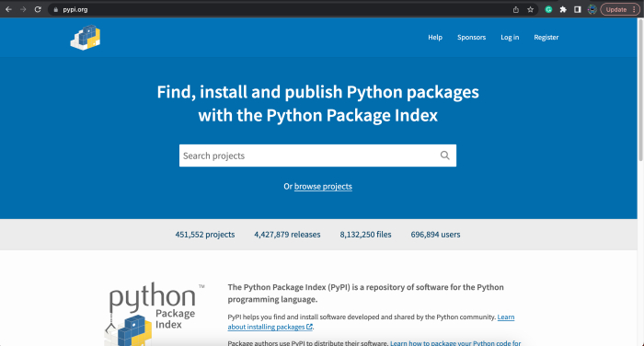Viewport: 644px width, 346px height.
Task: Click the Update button in Chrome toolbar
Action: coord(620,9)
